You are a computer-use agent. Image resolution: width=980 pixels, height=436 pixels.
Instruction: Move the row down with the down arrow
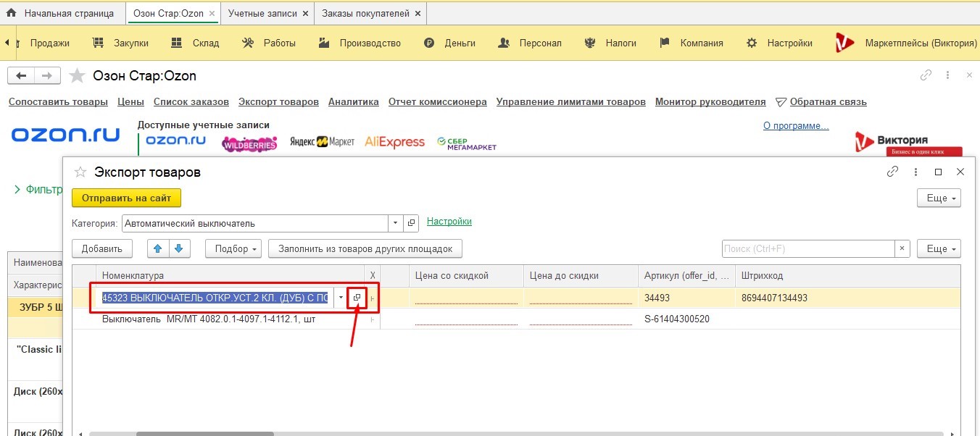(x=179, y=248)
